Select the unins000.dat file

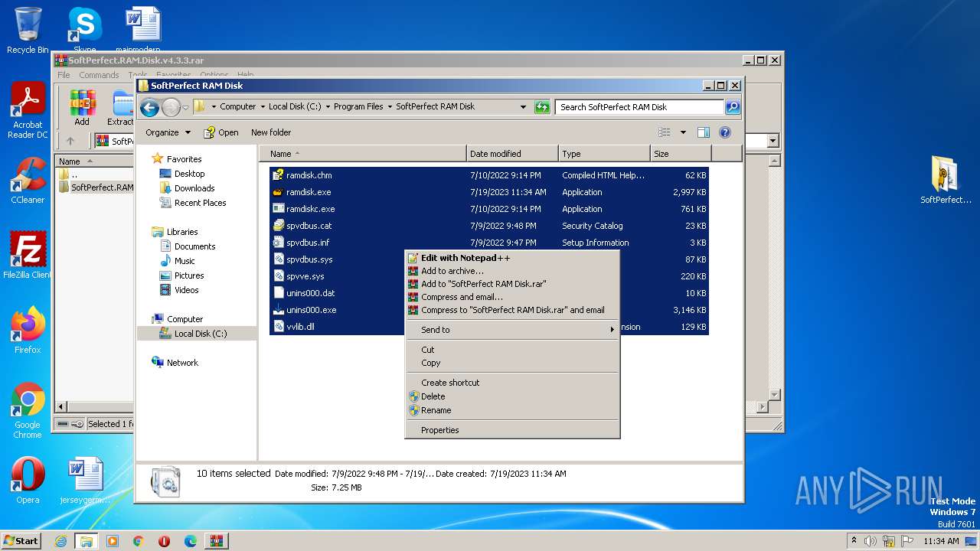(x=310, y=293)
